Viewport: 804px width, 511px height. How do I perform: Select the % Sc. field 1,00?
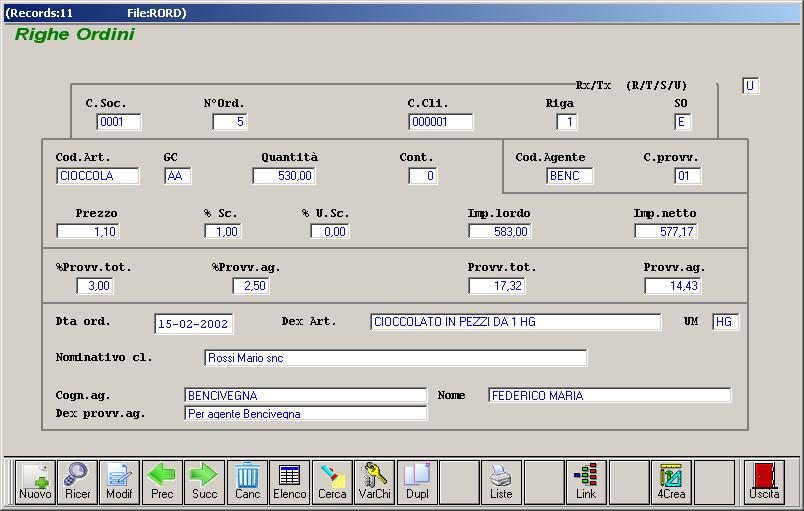pyautogui.click(x=223, y=232)
